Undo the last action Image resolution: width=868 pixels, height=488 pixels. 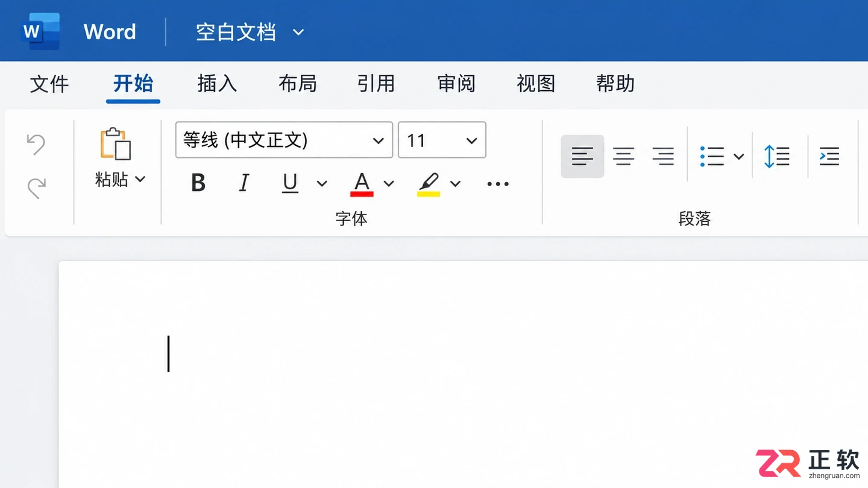coord(36,144)
